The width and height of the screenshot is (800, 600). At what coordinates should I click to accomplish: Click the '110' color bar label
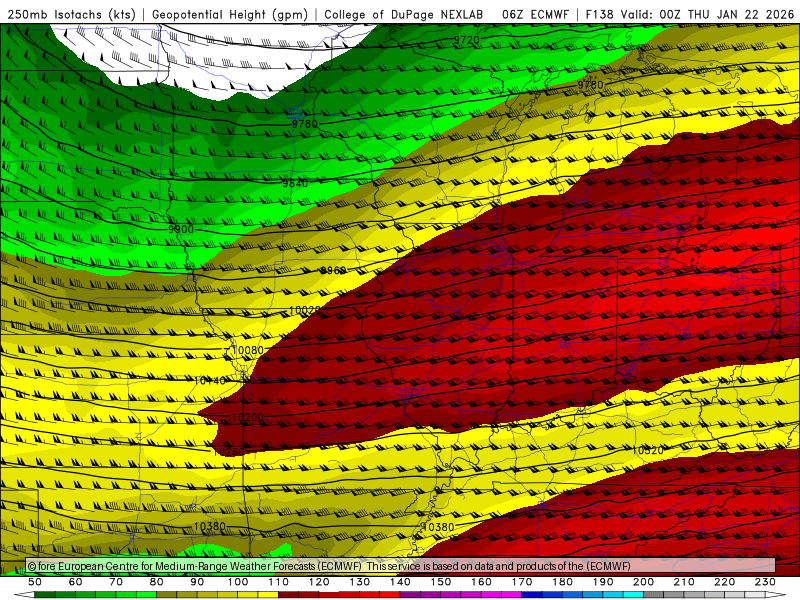click(279, 582)
